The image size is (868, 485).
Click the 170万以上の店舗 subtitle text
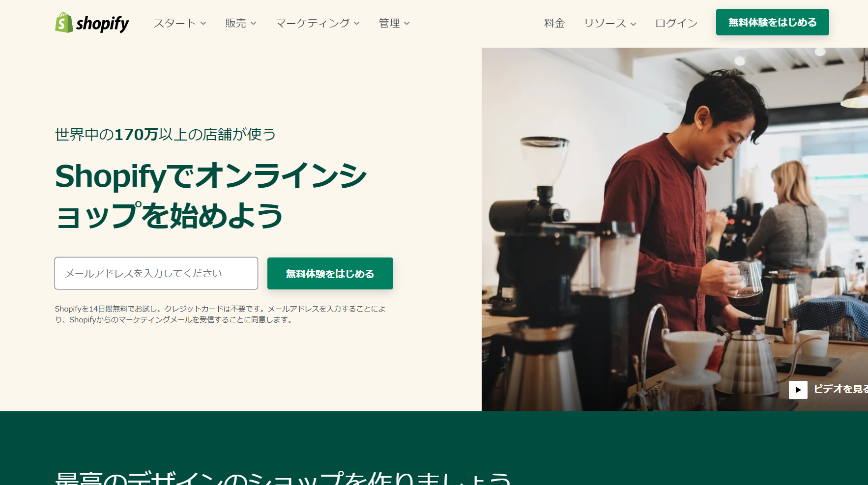tap(165, 134)
